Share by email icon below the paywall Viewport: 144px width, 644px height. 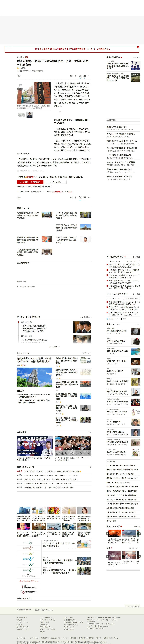[x=71, y=198]
